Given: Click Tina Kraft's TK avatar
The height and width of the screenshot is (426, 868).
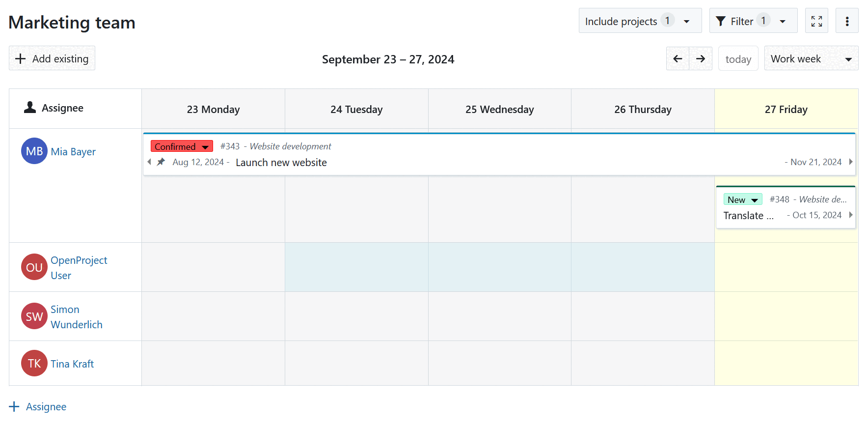Looking at the screenshot, I should pos(34,364).
